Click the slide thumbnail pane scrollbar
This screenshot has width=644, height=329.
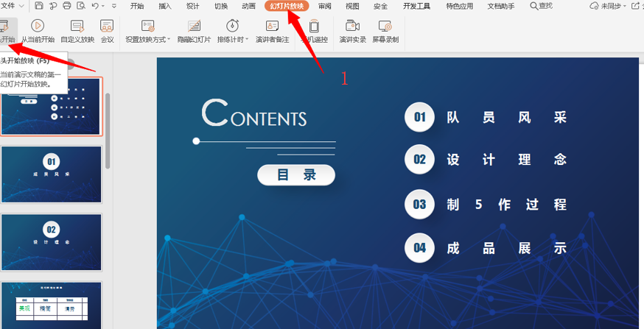point(108,130)
